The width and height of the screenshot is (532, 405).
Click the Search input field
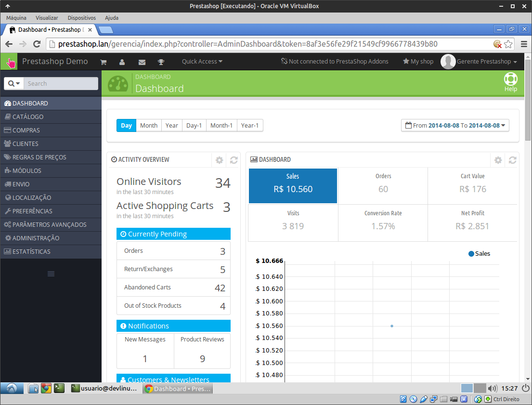(61, 83)
